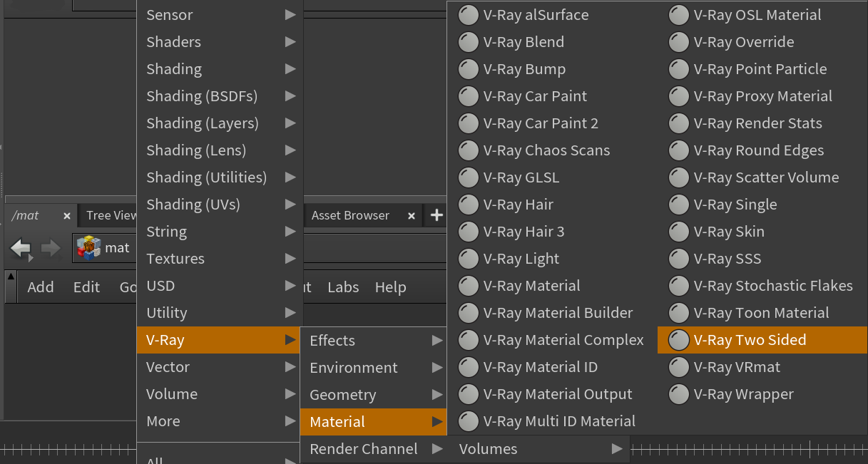Go back with the left arrow navigation icon

21,248
